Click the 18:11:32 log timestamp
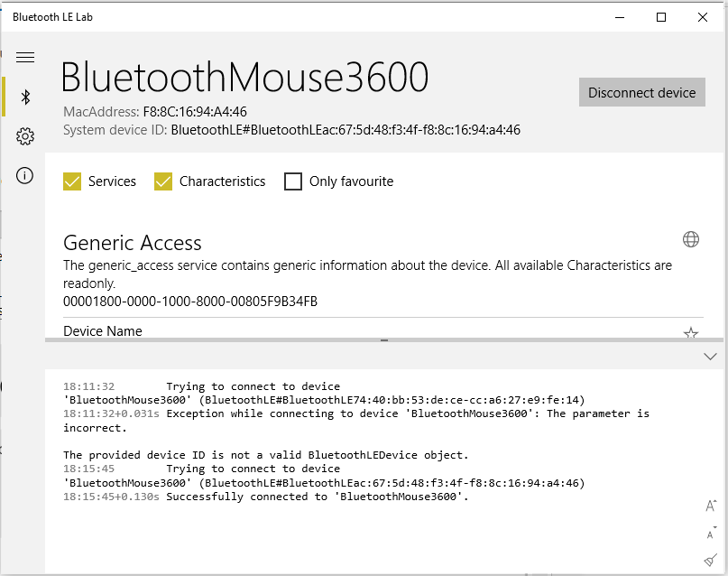Viewport: 728px width, 576px height. [88, 386]
